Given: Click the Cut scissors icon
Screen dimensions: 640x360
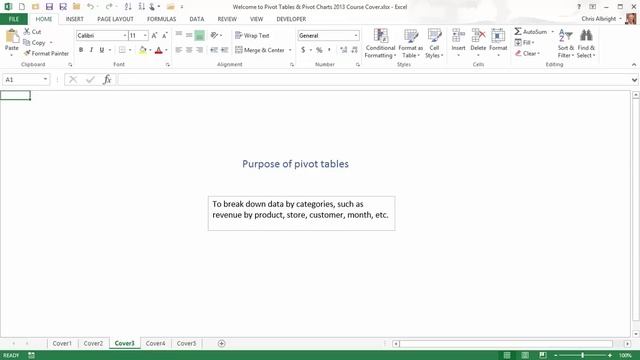Looking at the screenshot, I should click(27, 31).
